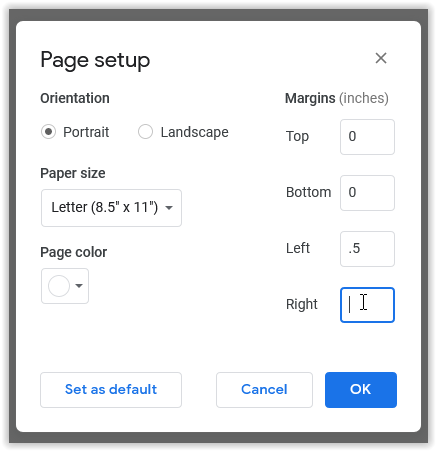The image size is (436, 451).
Task: Click the Paper size heading label
Action: [x=73, y=173]
